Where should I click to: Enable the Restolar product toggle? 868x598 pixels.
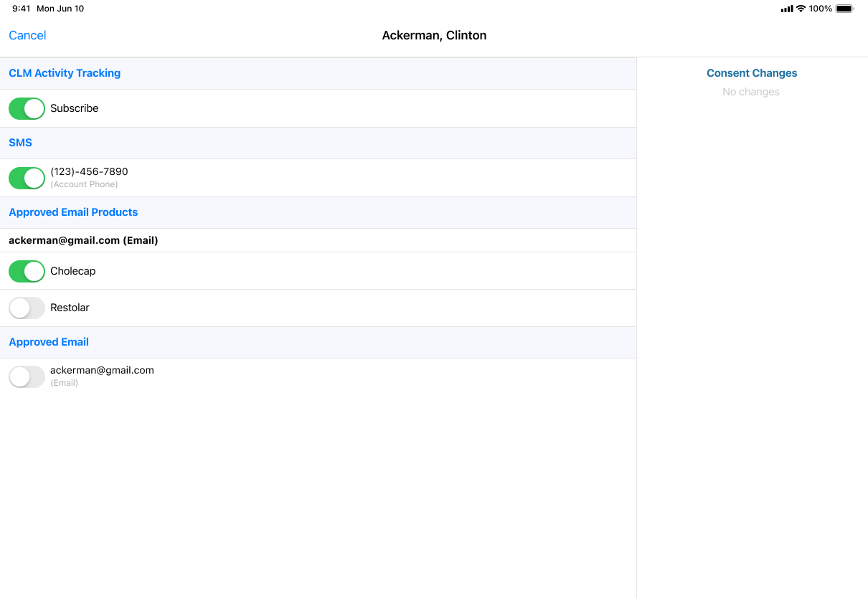point(27,308)
